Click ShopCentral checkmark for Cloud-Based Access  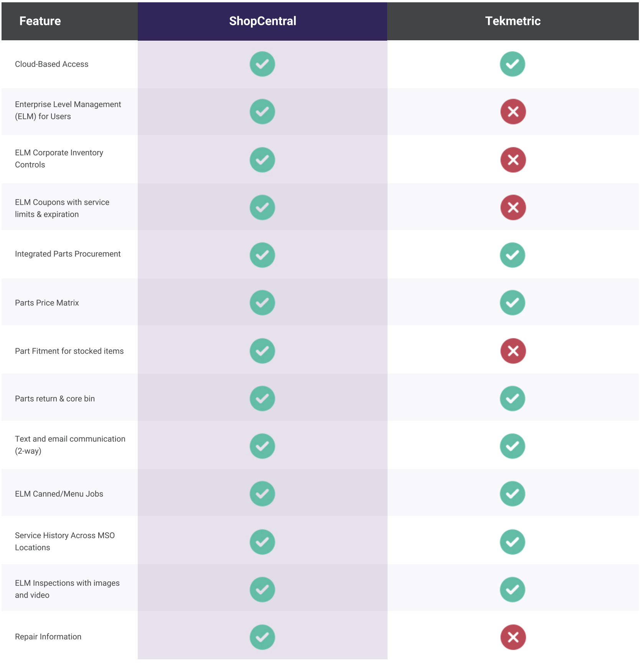[x=262, y=64]
